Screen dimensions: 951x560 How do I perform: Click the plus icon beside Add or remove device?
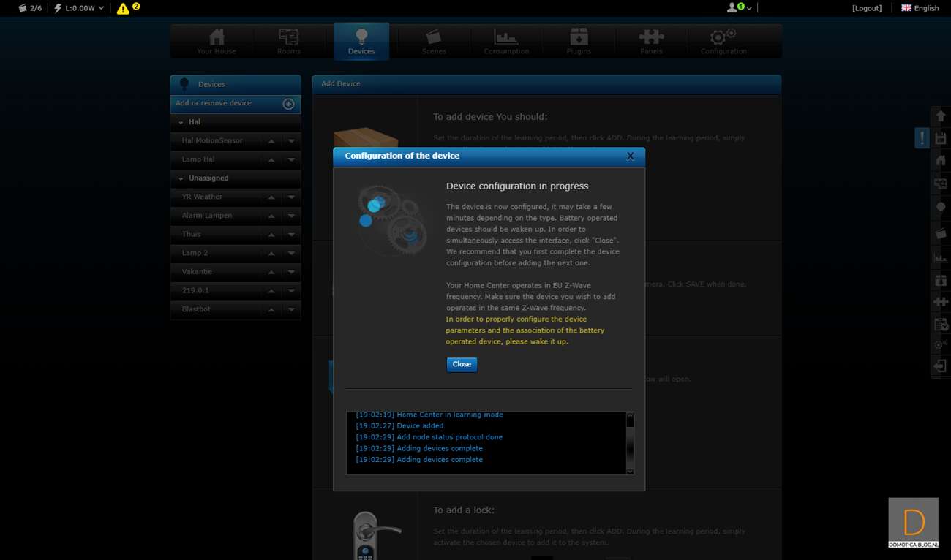tap(288, 104)
